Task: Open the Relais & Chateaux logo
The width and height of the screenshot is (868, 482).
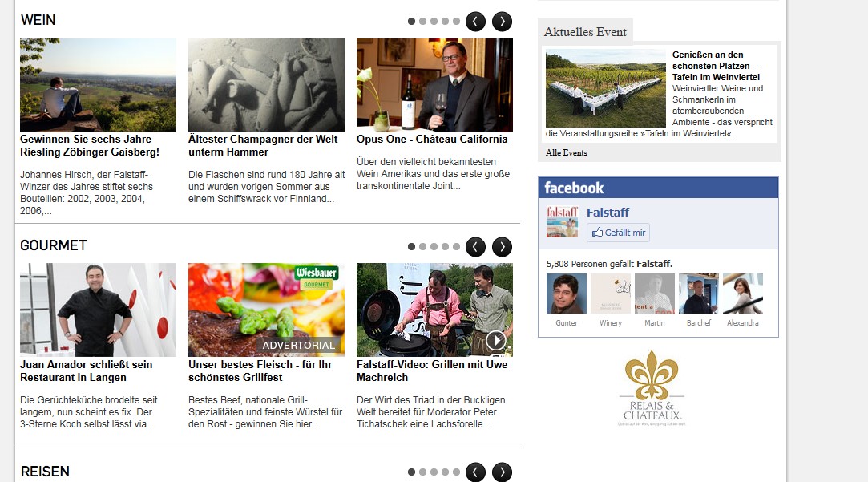Action: coord(652,388)
